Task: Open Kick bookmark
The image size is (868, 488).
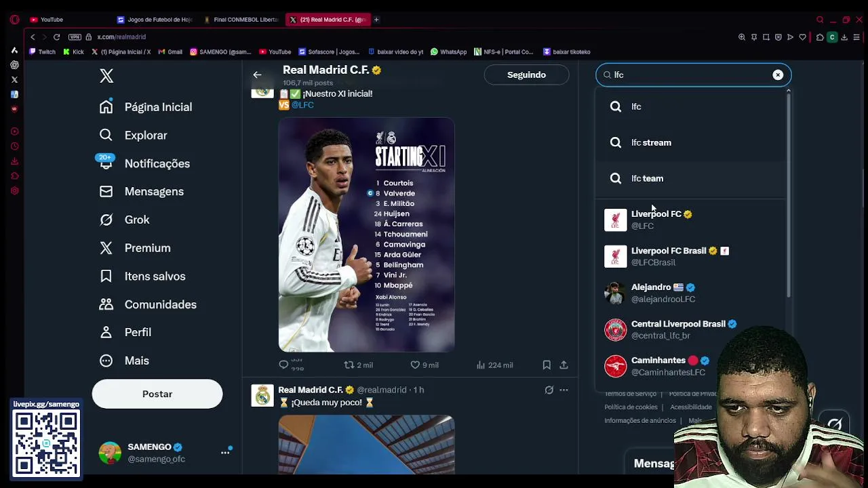Action: [x=74, y=52]
